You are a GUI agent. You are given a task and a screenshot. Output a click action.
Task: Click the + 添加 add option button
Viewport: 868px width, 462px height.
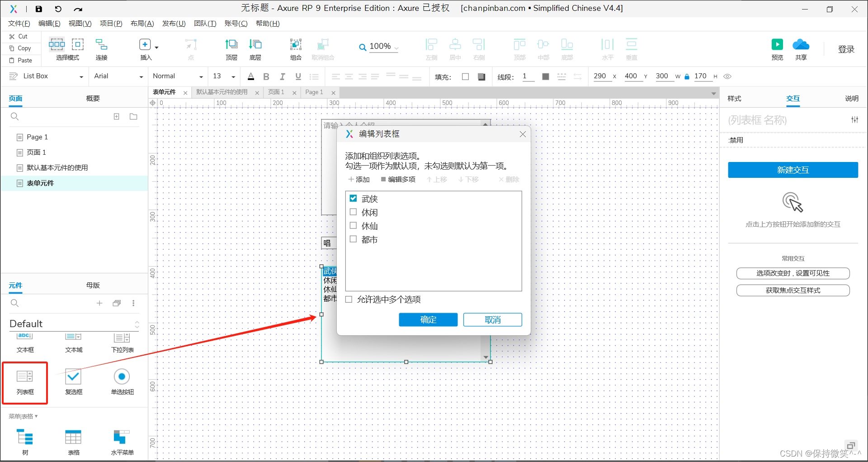point(359,179)
